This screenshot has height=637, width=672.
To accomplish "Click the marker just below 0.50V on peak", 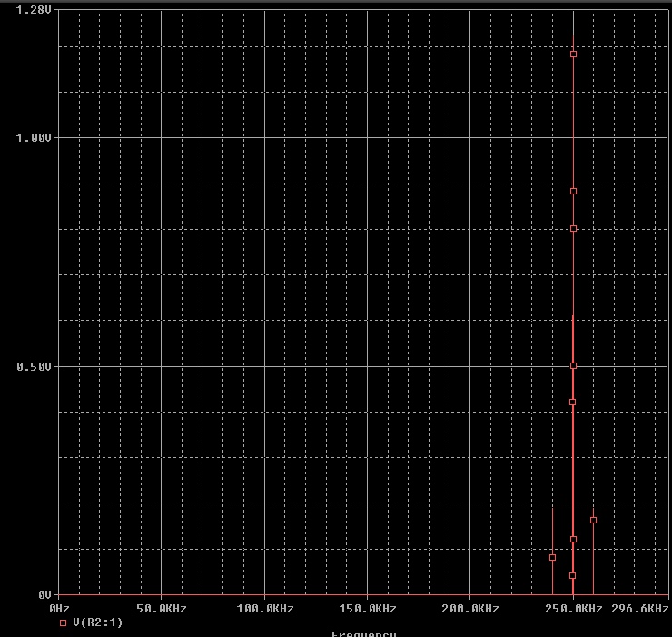I will [x=572, y=402].
